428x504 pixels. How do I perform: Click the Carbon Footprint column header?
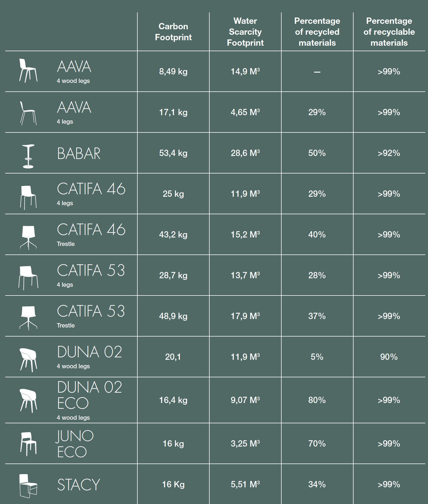pyautogui.click(x=173, y=32)
